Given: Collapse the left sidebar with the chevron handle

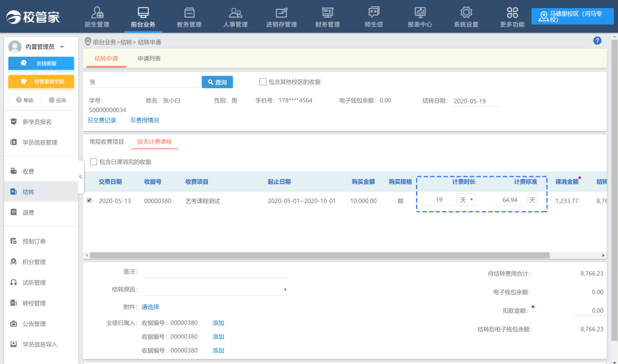Looking at the screenshot, I should pyautogui.click(x=81, y=176).
